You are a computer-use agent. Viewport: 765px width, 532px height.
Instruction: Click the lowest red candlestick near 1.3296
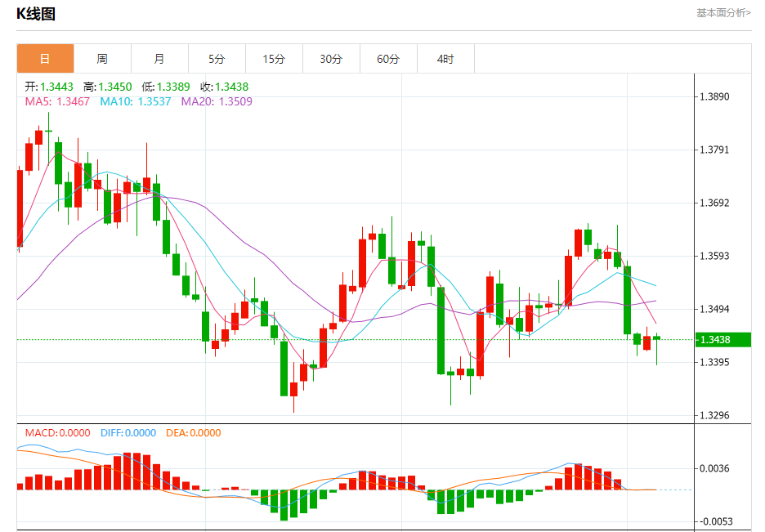tap(293, 389)
